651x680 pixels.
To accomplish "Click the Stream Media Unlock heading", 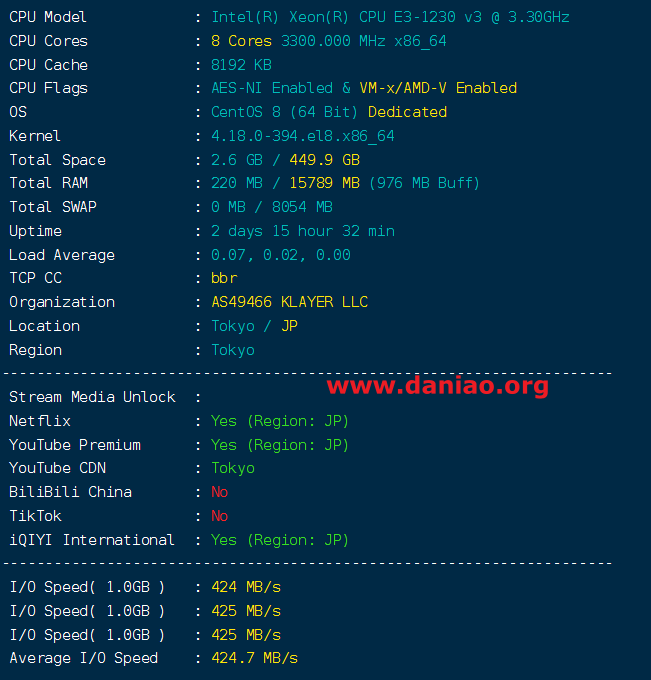I will point(92,397).
